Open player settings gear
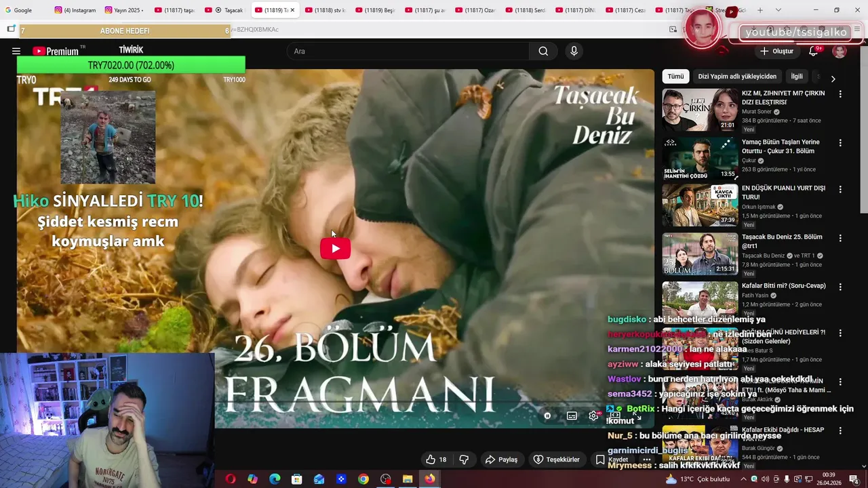The width and height of the screenshot is (868, 488). click(593, 415)
